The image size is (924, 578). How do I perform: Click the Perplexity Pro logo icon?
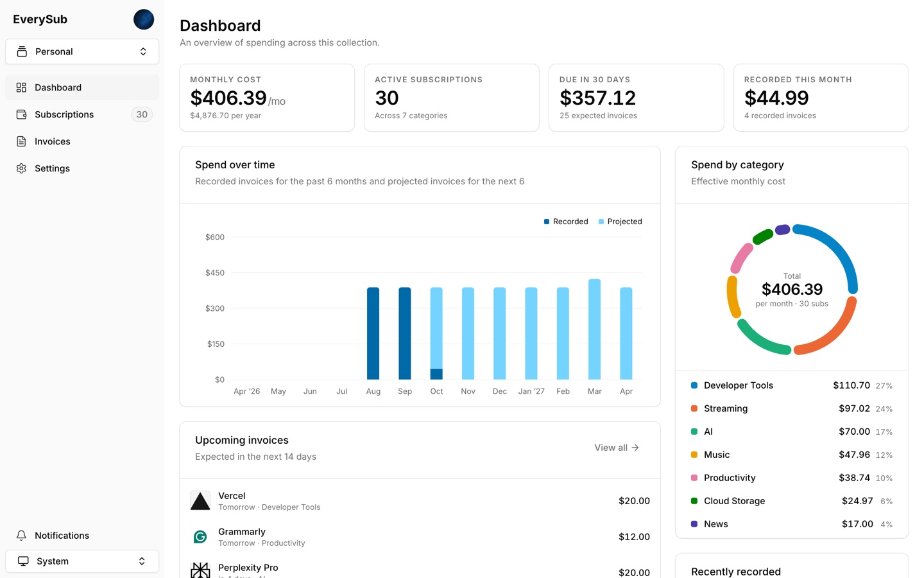pyautogui.click(x=200, y=570)
